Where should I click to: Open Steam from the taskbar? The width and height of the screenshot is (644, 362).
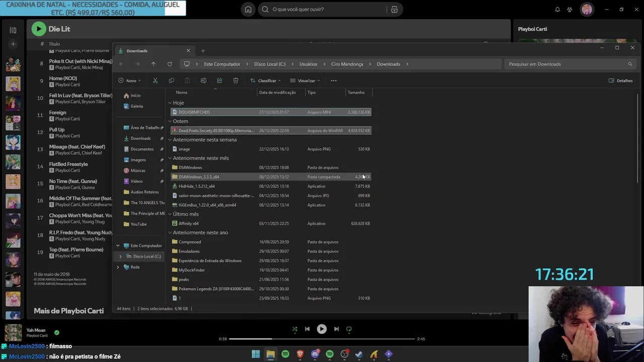point(359,354)
